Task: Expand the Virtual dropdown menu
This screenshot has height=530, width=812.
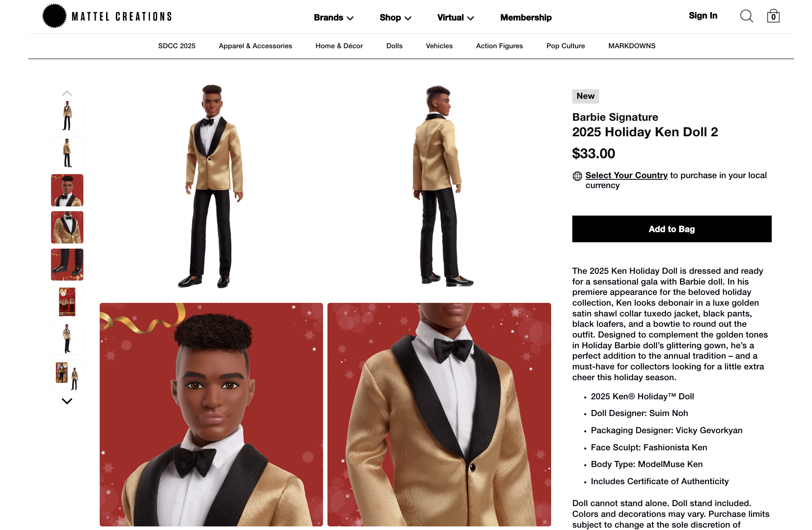Action: click(455, 18)
